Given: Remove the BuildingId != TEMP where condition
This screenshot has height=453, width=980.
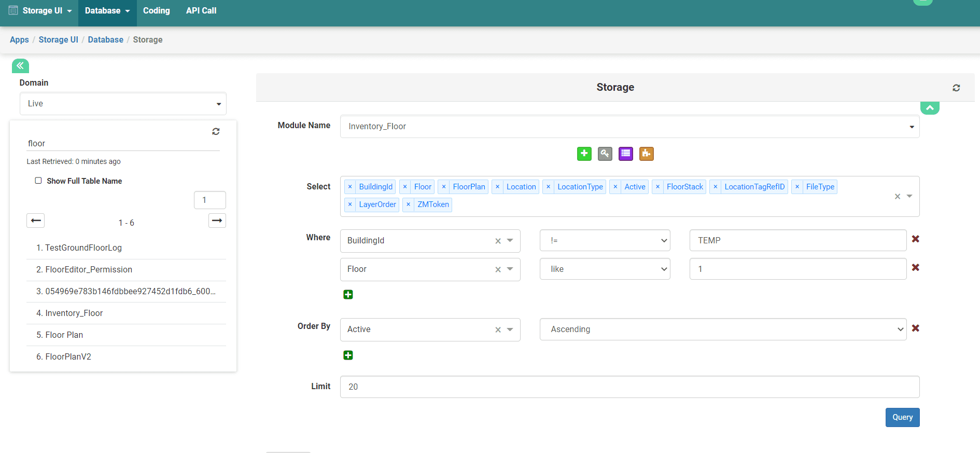Looking at the screenshot, I should pyautogui.click(x=916, y=239).
